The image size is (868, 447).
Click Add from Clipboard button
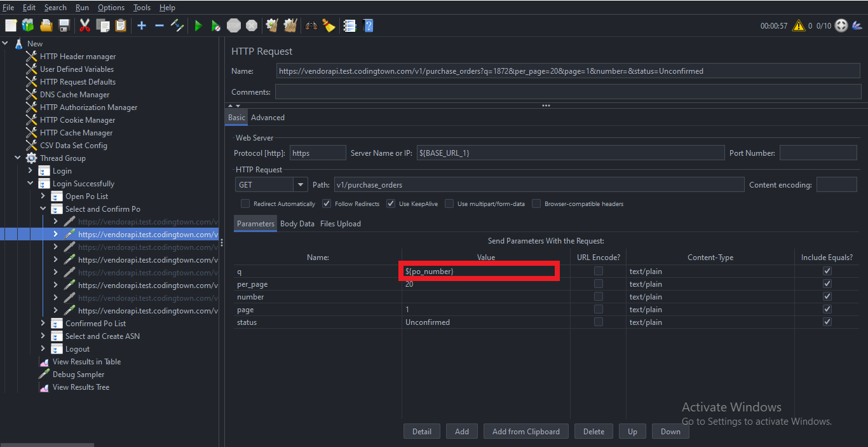(x=526, y=431)
